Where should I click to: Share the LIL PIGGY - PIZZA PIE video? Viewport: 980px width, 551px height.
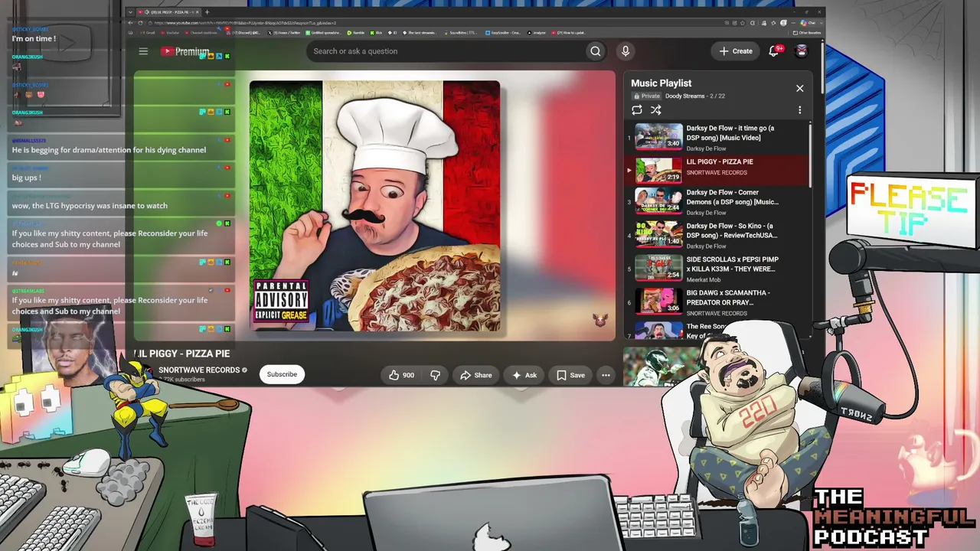pos(476,375)
